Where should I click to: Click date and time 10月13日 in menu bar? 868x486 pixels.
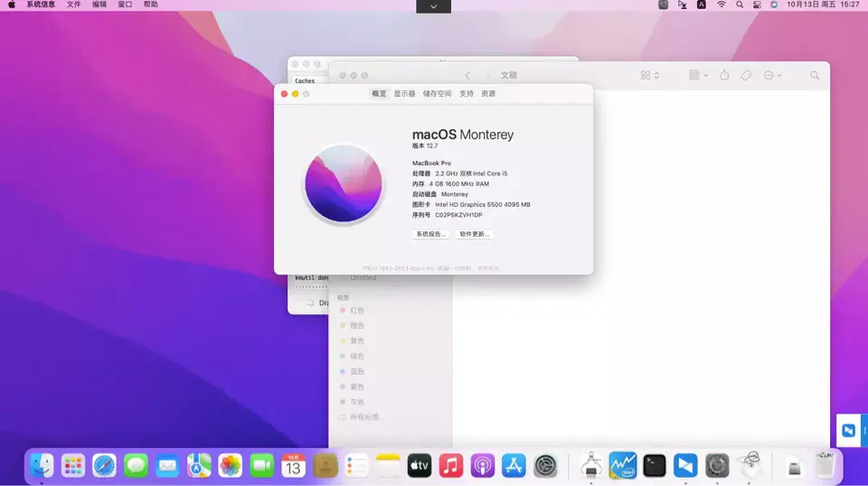click(823, 5)
